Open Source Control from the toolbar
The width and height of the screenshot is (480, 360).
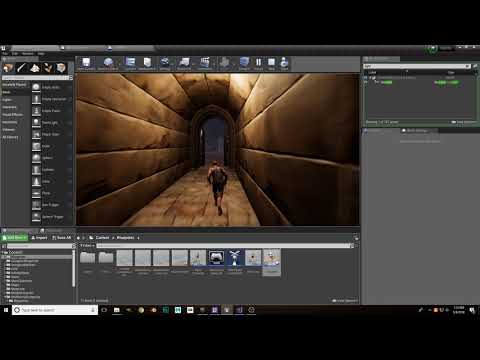(x=108, y=64)
